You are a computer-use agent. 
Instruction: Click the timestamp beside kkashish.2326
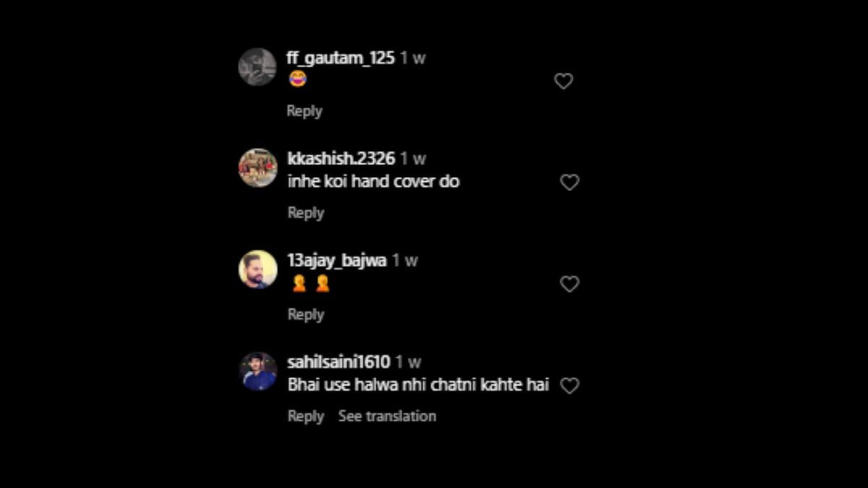[x=414, y=159]
